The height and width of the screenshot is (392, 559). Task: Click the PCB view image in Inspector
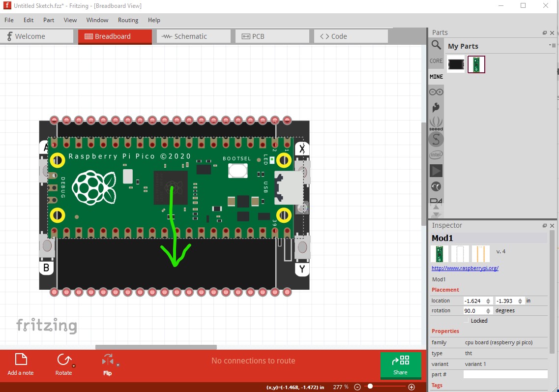(480, 254)
